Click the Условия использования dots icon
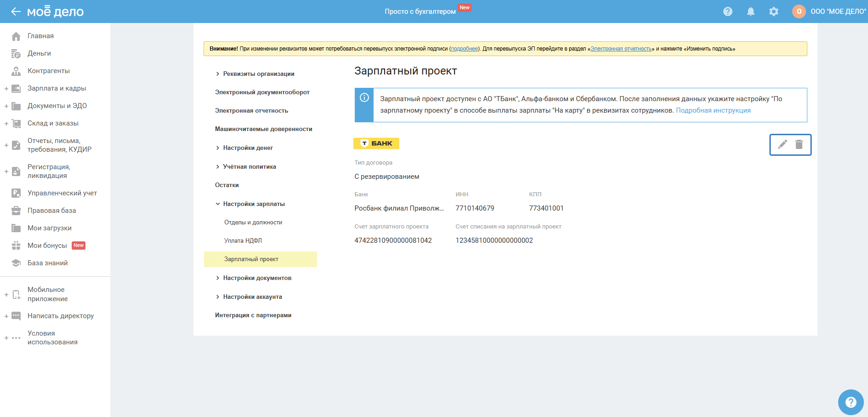Viewport: 868px width, 417px height. [x=16, y=338]
